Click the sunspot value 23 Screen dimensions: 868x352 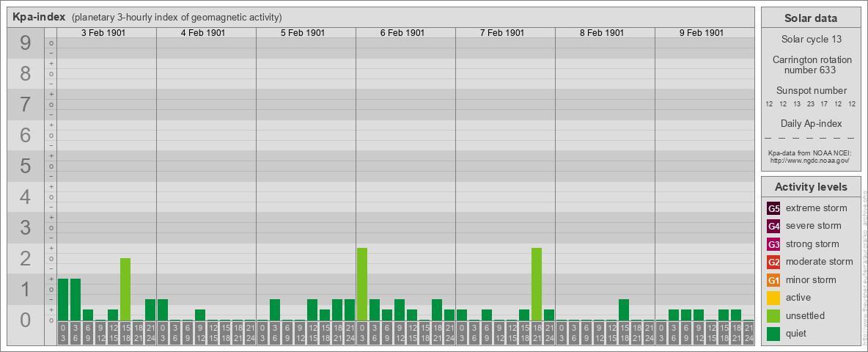click(x=810, y=103)
